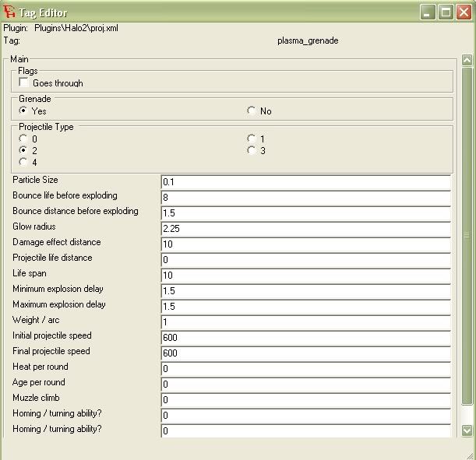Choose Projectile Type 3
This screenshot has width=476, height=460.
251,150
